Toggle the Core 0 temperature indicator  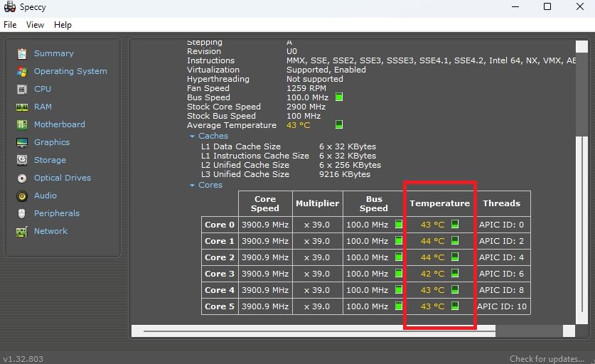tap(455, 225)
